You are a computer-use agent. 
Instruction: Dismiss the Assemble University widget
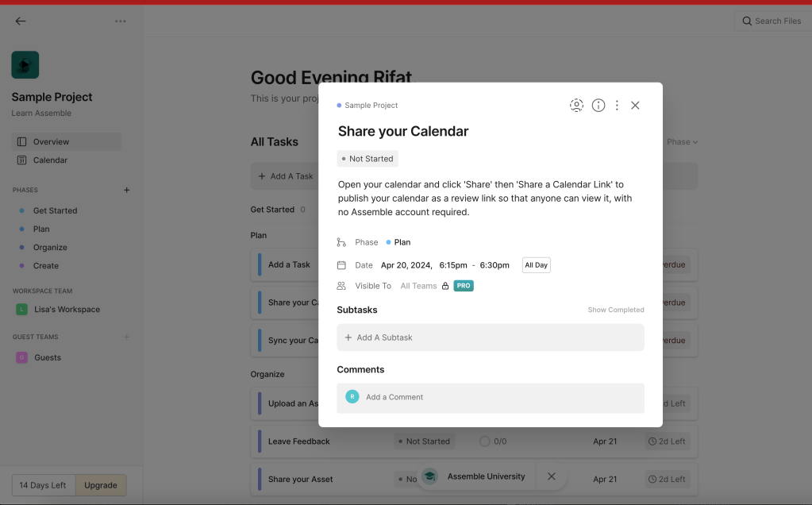click(x=552, y=476)
